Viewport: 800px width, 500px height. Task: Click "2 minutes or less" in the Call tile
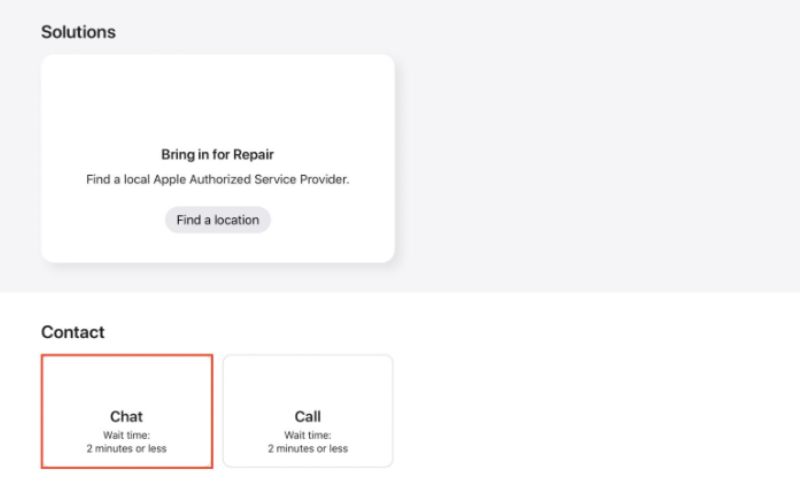[308, 449]
